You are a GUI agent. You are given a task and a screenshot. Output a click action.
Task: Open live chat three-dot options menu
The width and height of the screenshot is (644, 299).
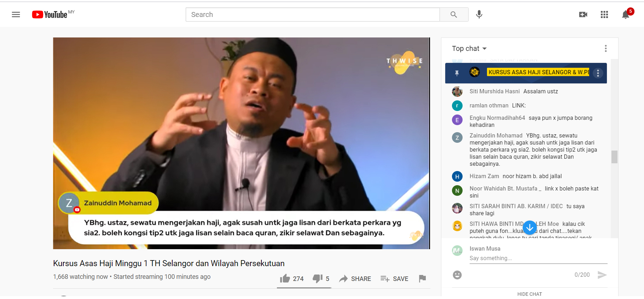(x=606, y=48)
